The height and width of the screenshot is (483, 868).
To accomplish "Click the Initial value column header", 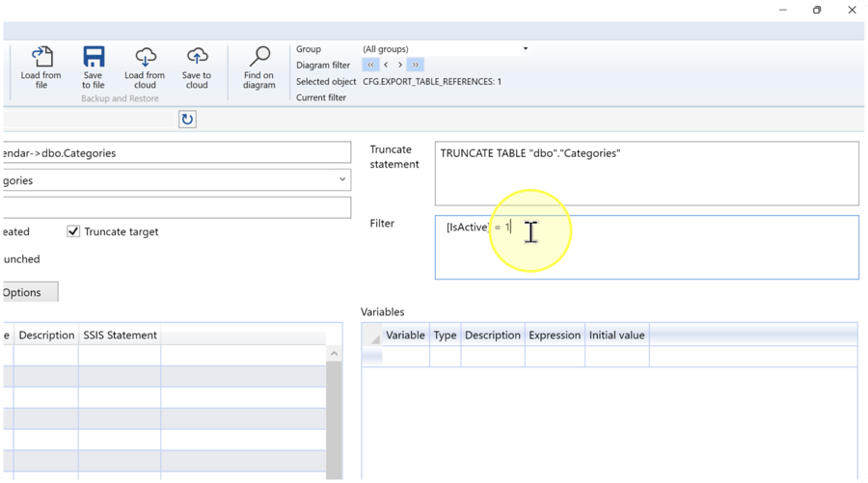I will [616, 335].
